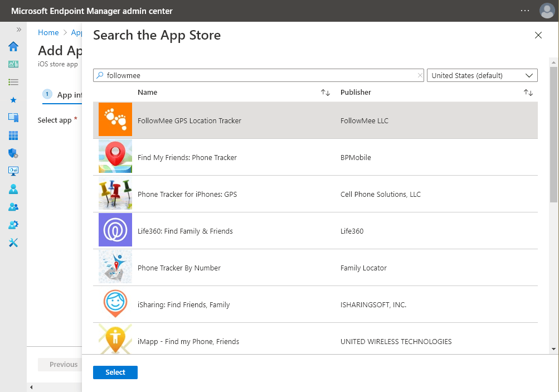Browse All services in the sidebar
559x392 pixels.
13,82
